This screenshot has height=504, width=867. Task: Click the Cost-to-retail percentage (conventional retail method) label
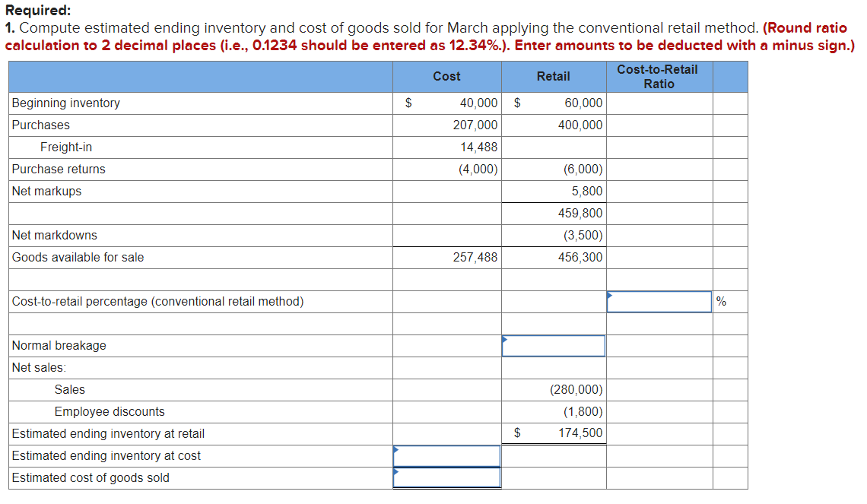pos(157,302)
